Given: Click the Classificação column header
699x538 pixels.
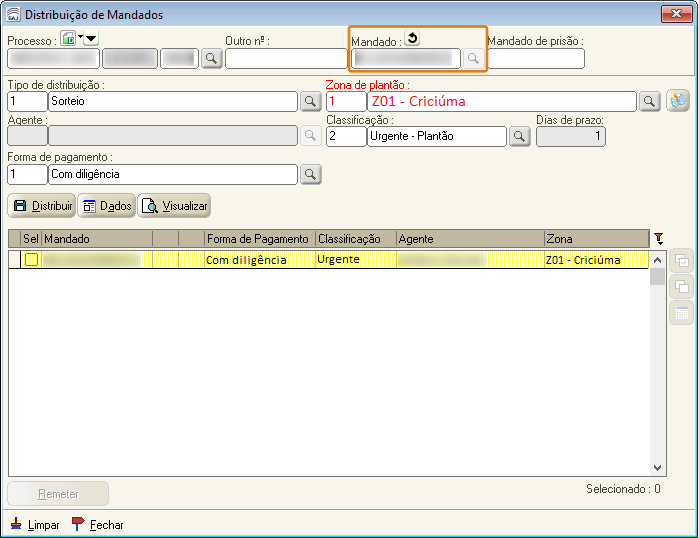Looking at the screenshot, I should pyautogui.click(x=356, y=239).
